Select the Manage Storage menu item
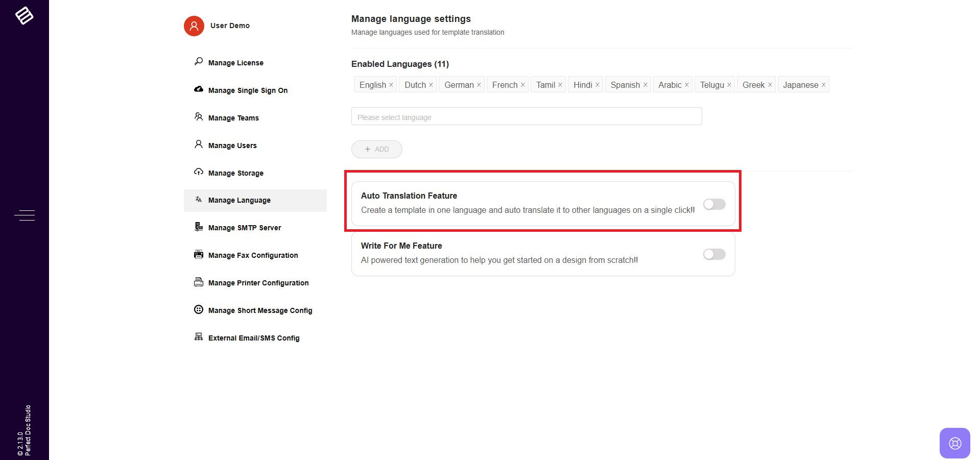The height and width of the screenshot is (460, 980). click(x=236, y=173)
